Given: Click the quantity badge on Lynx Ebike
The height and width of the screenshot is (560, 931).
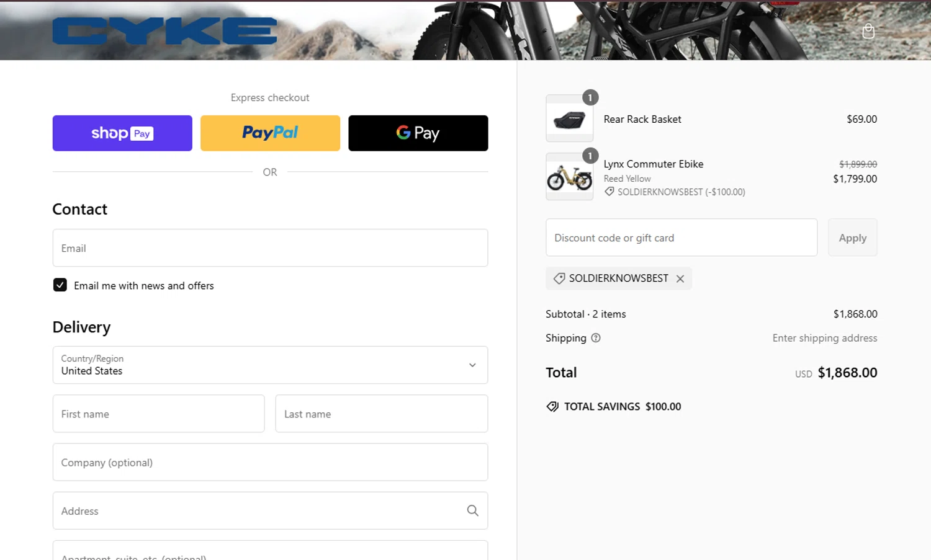Looking at the screenshot, I should (590, 156).
